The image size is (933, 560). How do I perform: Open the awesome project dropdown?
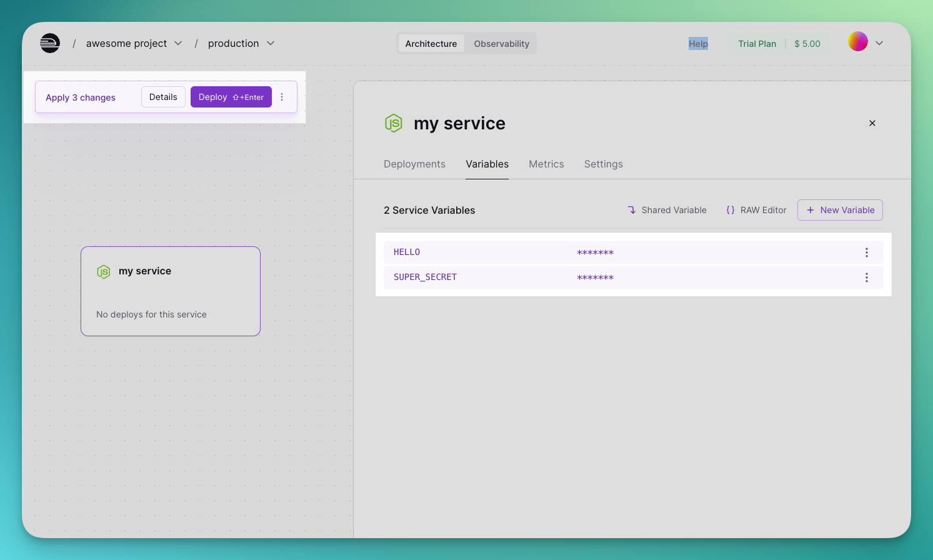coord(134,43)
